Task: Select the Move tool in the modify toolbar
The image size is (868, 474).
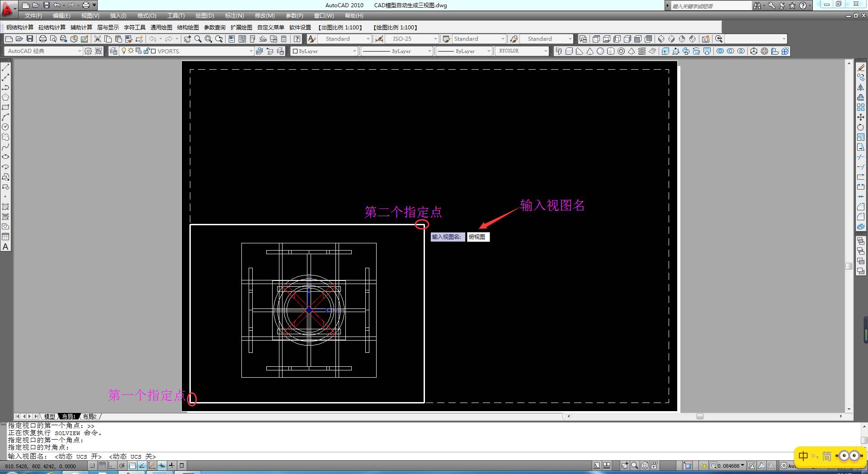Action: point(861,117)
